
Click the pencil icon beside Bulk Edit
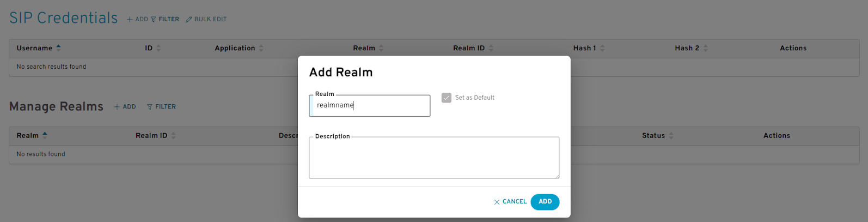[x=189, y=19]
